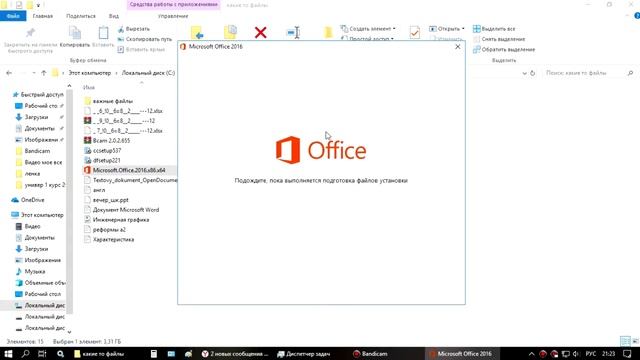Click Вставить ярлык in ribbon
The width and height of the screenshot is (640, 360).
[x=141, y=49]
